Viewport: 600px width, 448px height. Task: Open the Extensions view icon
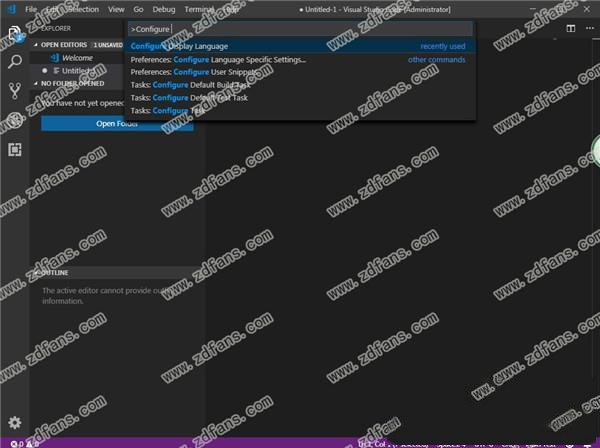[15, 149]
